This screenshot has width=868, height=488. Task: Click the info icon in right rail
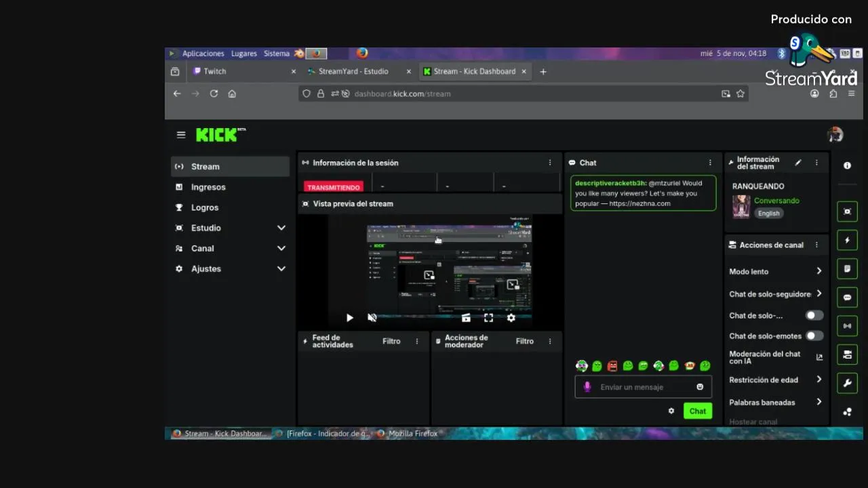point(847,165)
